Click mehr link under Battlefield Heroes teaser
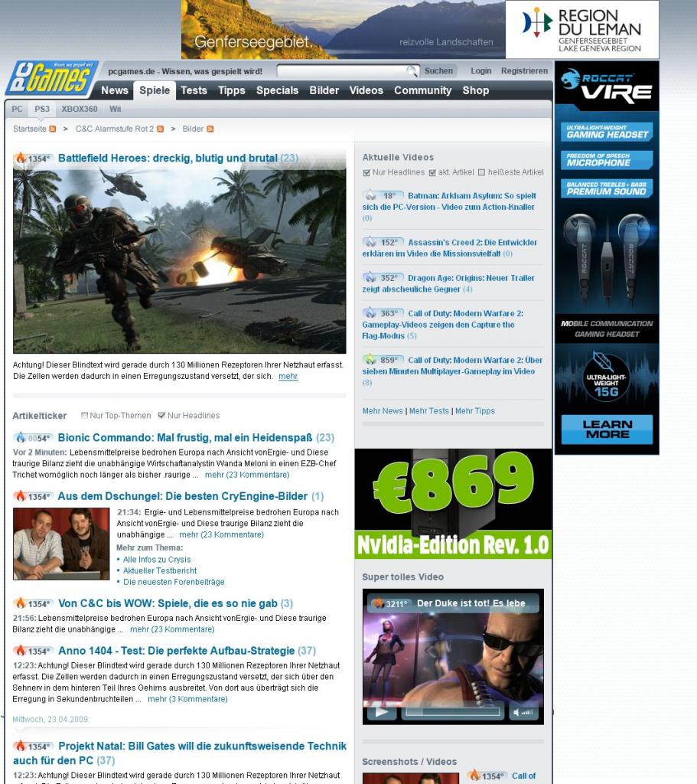This screenshot has width=697, height=784. [288, 377]
